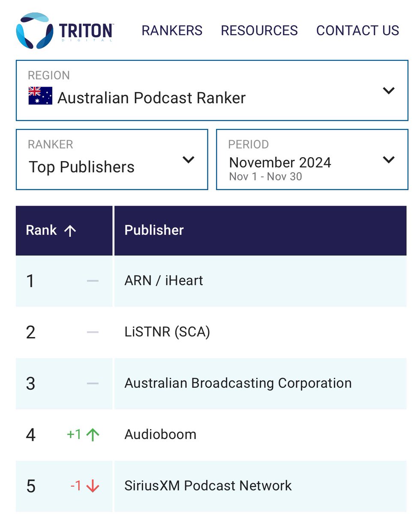This screenshot has width=420, height=514.
Task: Open the RESOURCES menu
Action: pos(259,31)
